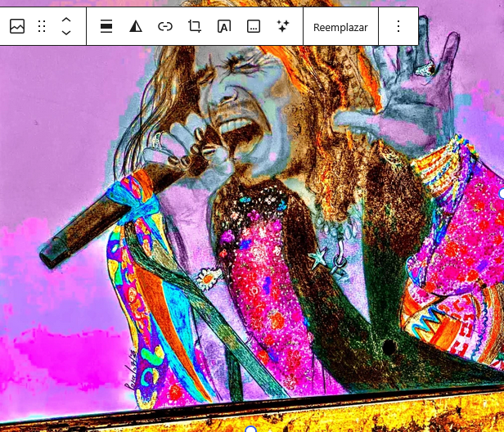Image resolution: width=504 pixels, height=432 pixels.
Task: Open block options three-dot menu
Action: coord(398,26)
